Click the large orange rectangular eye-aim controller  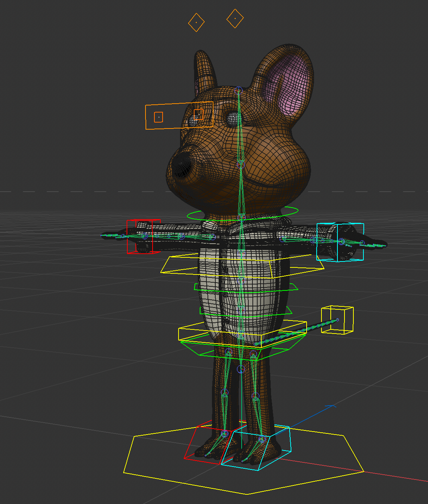coord(179,116)
